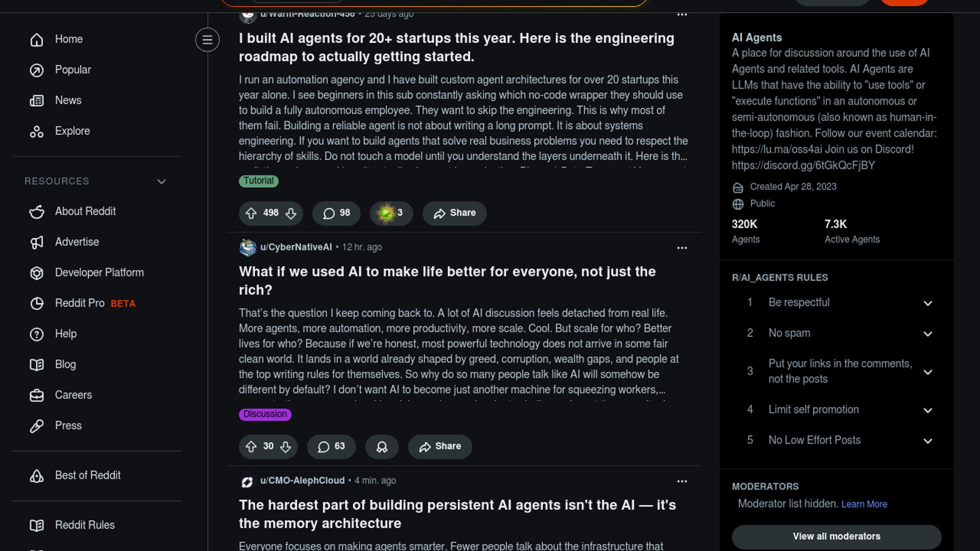Viewport: 980px width, 551px height.
Task: Downvote the 30-point discussion post
Action: [286, 447]
